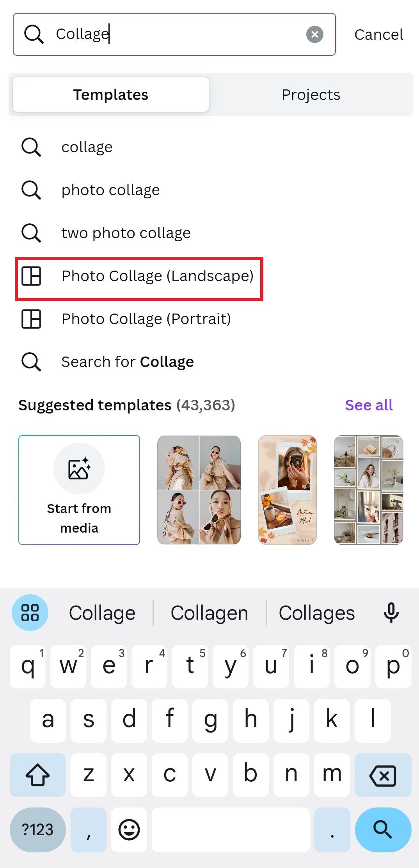
Task: Clear the search field with the X button
Action: [315, 34]
